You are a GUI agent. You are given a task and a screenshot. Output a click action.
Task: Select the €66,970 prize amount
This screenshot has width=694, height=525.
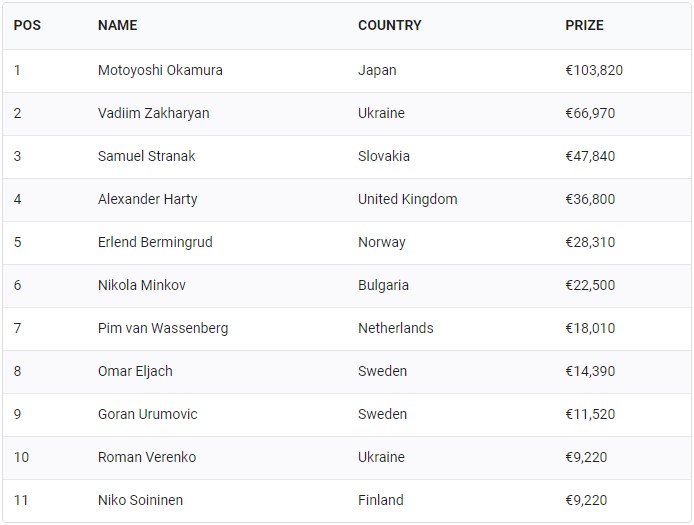pyautogui.click(x=590, y=114)
